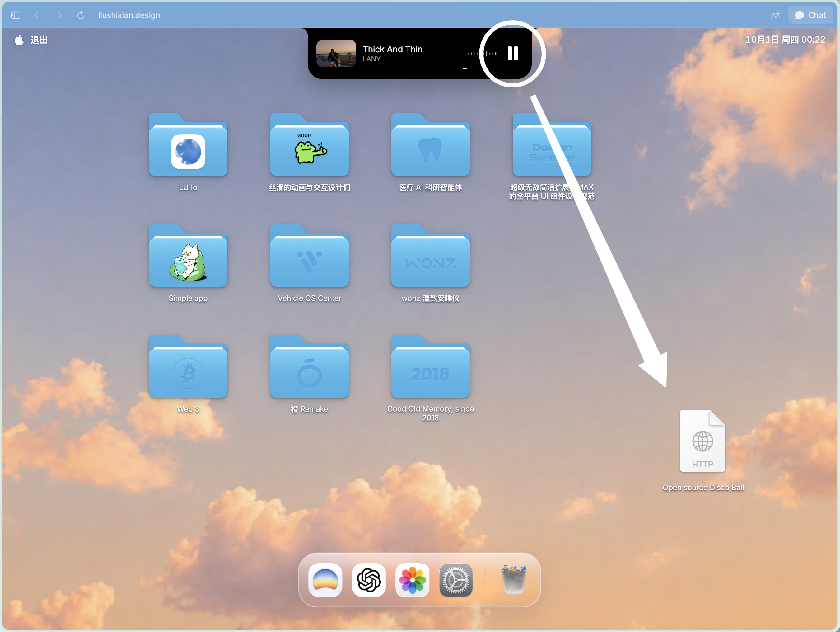Launch the ChatGPT app in dock
The image size is (840, 632).
click(368, 580)
